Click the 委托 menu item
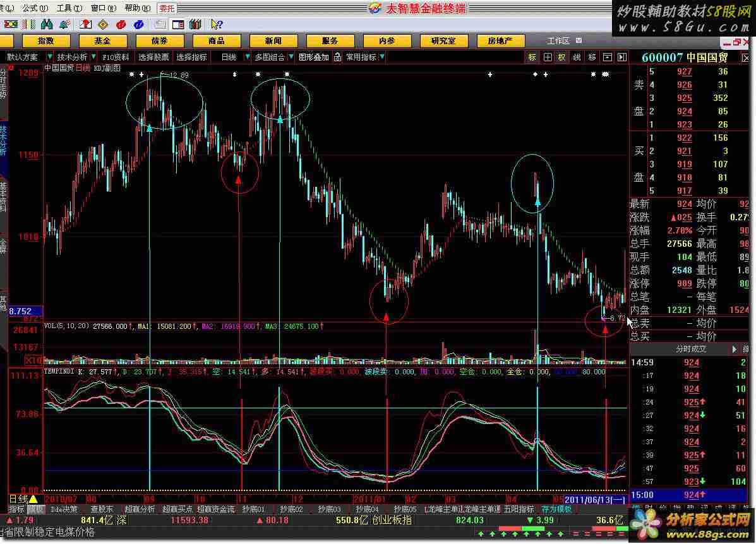756x544 pixels. click(x=167, y=8)
